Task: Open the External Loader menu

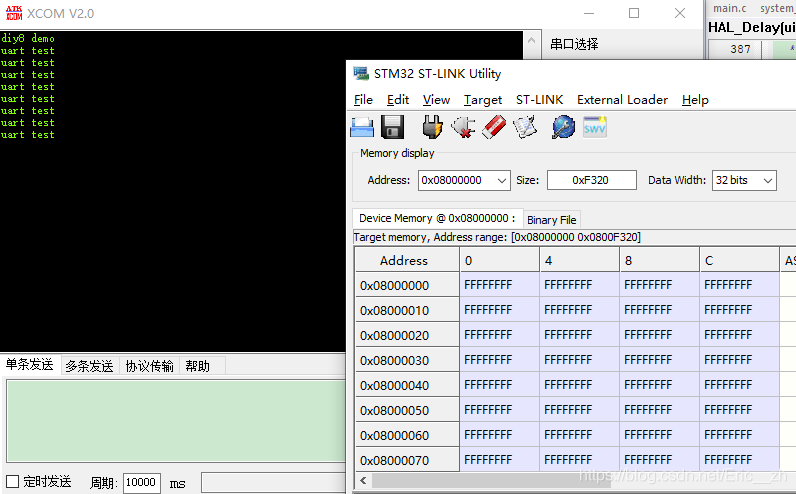Action: 622,100
